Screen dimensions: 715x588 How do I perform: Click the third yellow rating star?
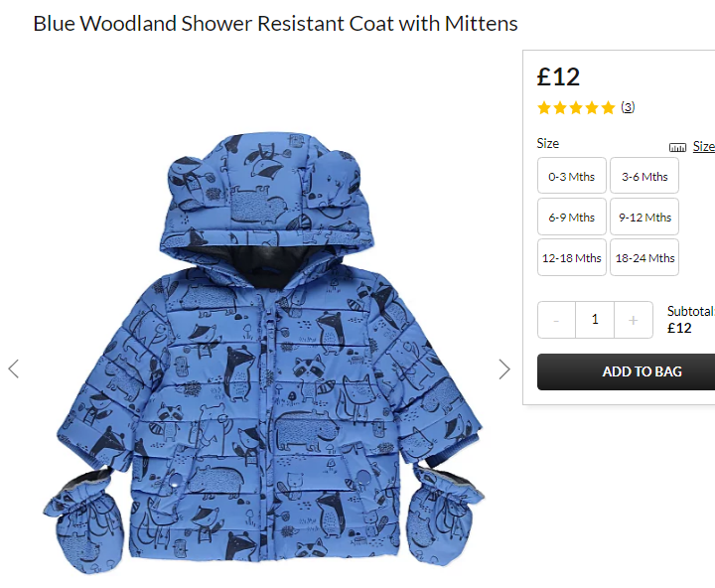pos(576,108)
